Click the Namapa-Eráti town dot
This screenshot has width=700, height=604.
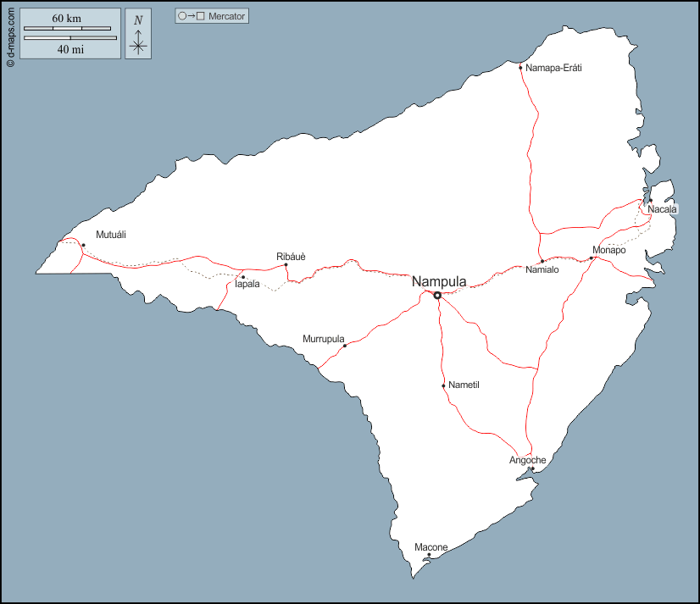520,68
